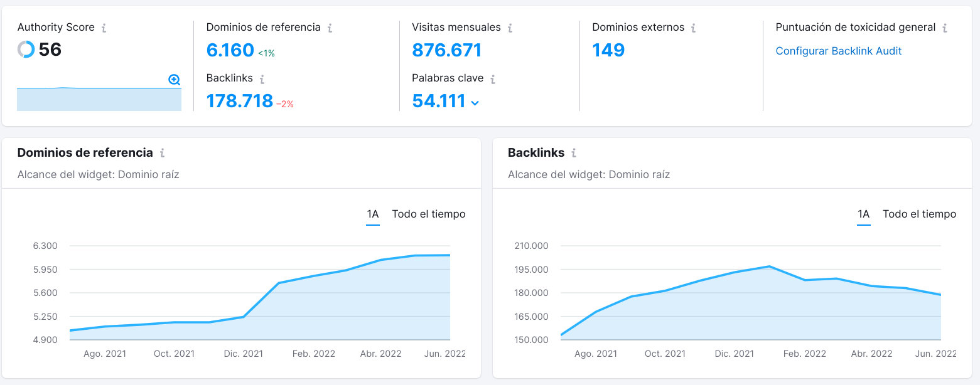This screenshot has width=980, height=385.
Task: Click info icon beside Dominios de referencia metric
Action: click(x=330, y=28)
